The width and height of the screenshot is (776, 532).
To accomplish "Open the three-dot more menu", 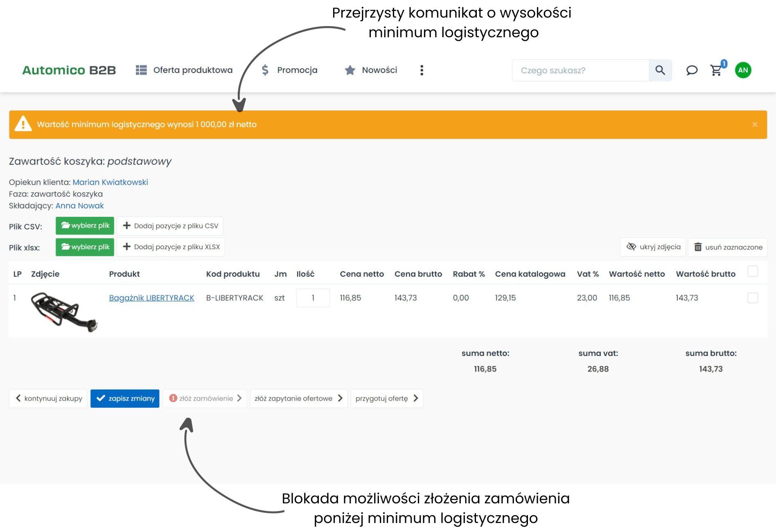I will click(422, 70).
